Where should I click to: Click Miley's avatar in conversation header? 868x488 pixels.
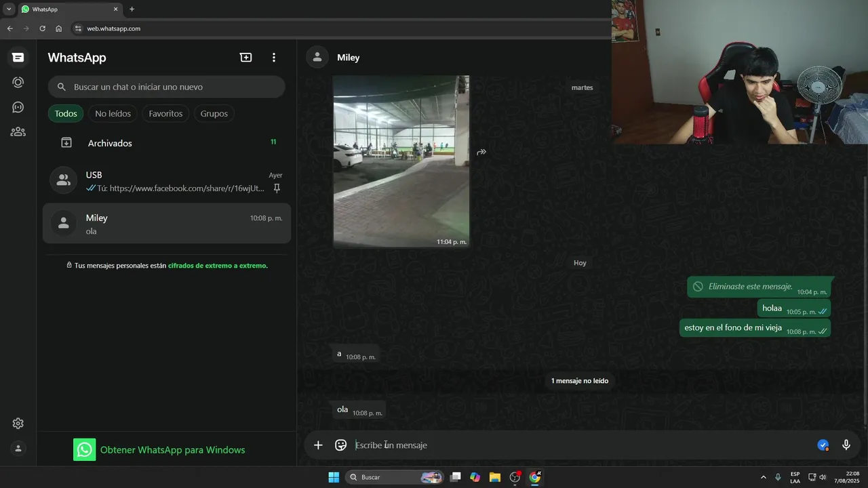(x=317, y=58)
